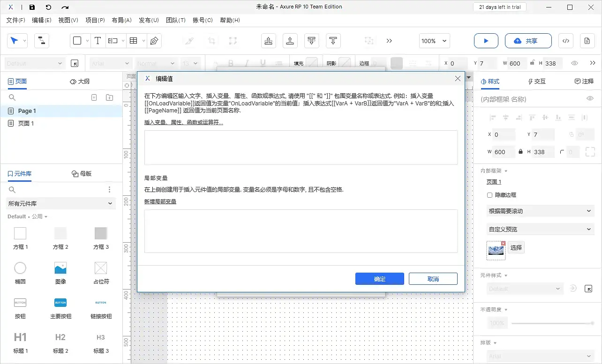Click the format painter brush icon
602x364 pixels.
coord(188,41)
